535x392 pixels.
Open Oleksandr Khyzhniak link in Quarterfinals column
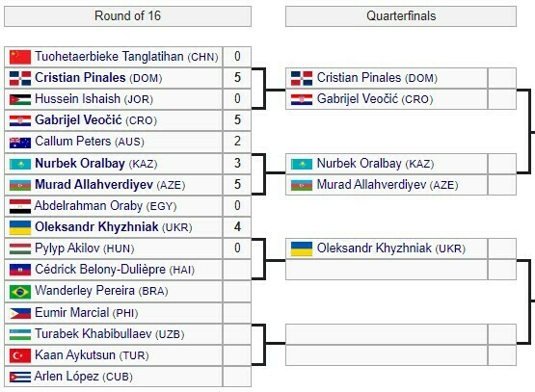click(374, 248)
